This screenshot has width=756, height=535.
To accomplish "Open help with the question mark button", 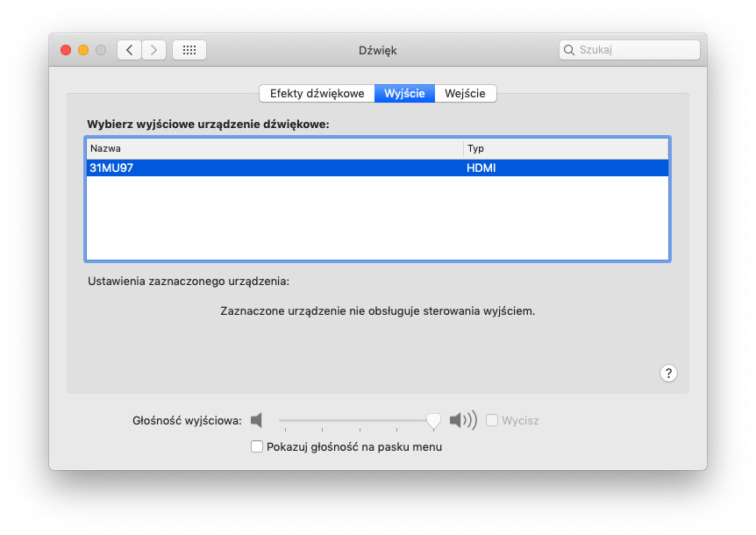I will [668, 373].
